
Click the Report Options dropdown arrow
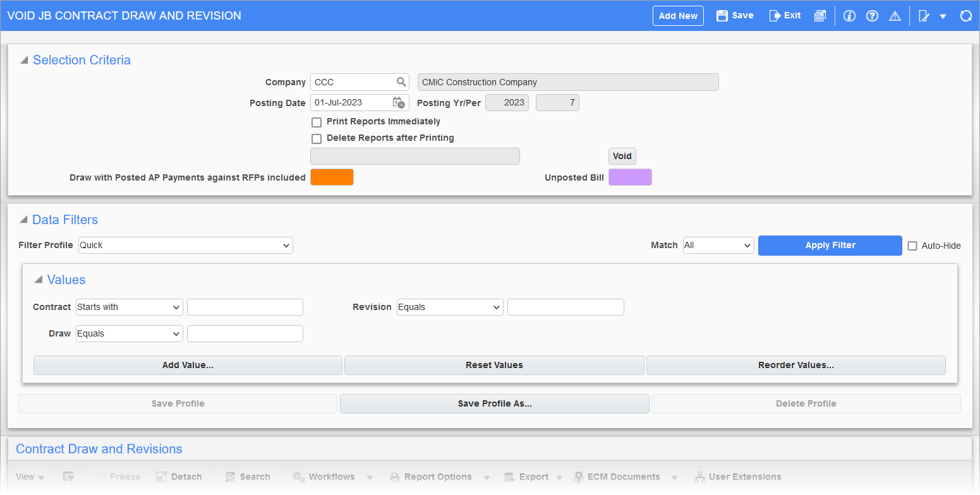pos(486,477)
